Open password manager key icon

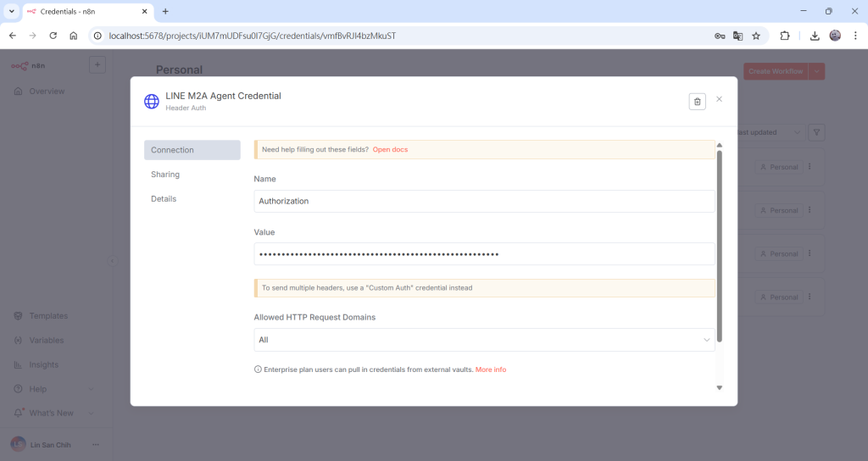pyautogui.click(x=720, y=36)
